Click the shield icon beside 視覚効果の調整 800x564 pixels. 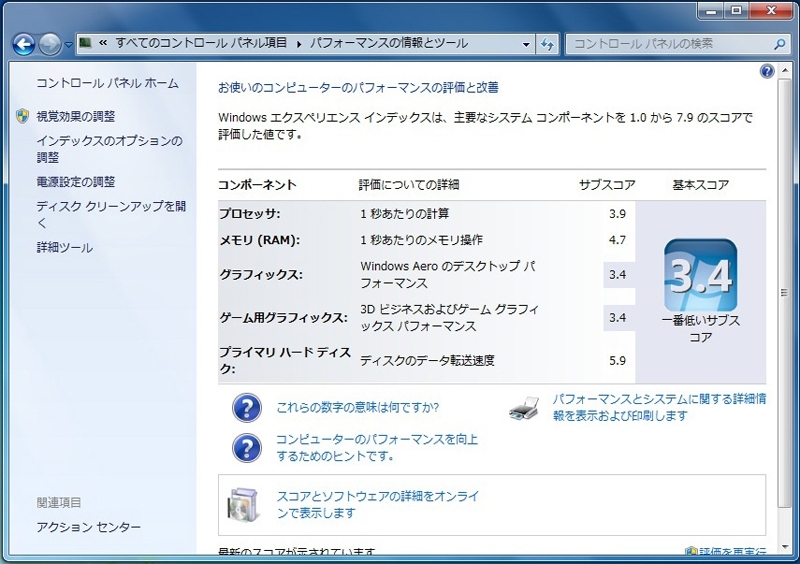coord(22,116)
